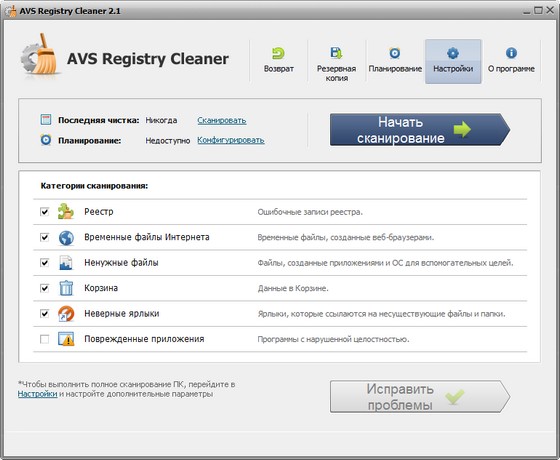Image resolution: width=560 pixels, height=460 pixels.
Task: Click the Исправить проблемы button
Action: point(420,396)
